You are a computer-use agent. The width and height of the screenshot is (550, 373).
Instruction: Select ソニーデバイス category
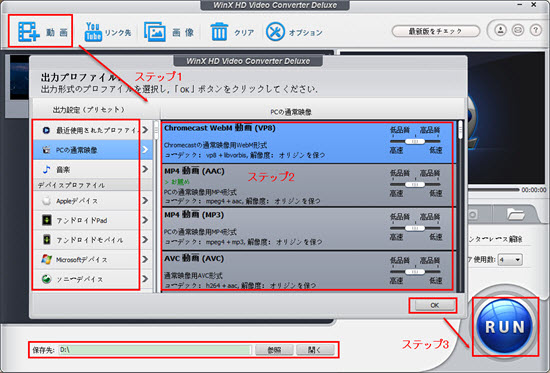click(93, 279)
